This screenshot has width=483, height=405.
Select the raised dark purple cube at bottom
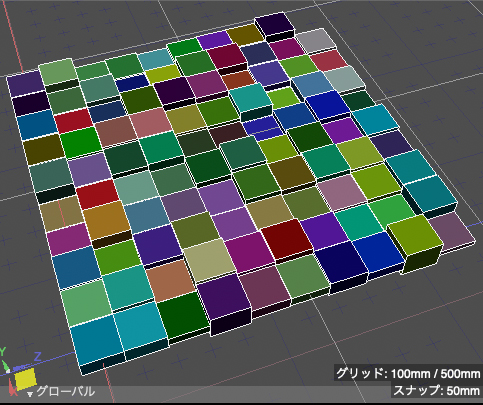(x=224, y=303)
